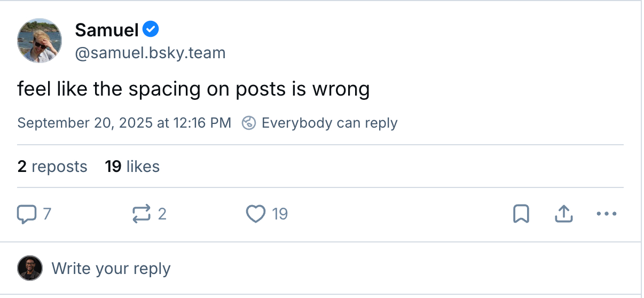Click the display name Samuel
Screen dimensions: 644x298
click(107, 30)
